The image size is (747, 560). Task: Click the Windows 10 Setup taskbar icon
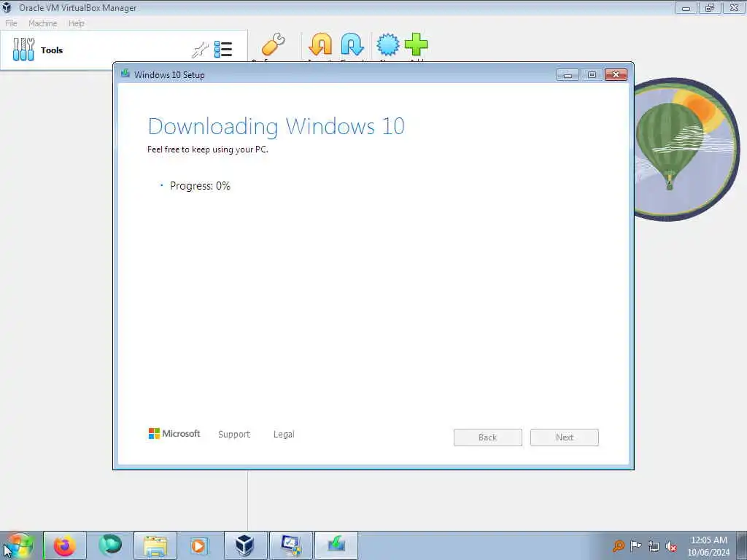[x=336, y=545]
